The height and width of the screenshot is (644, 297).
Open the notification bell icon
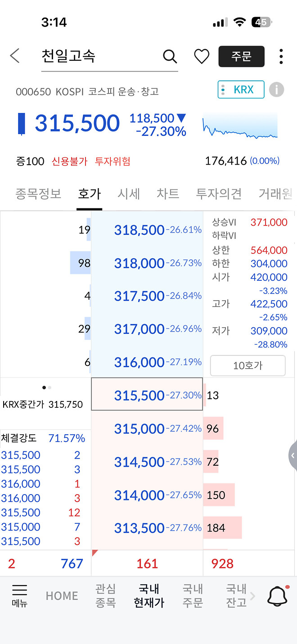coord(278,596)
